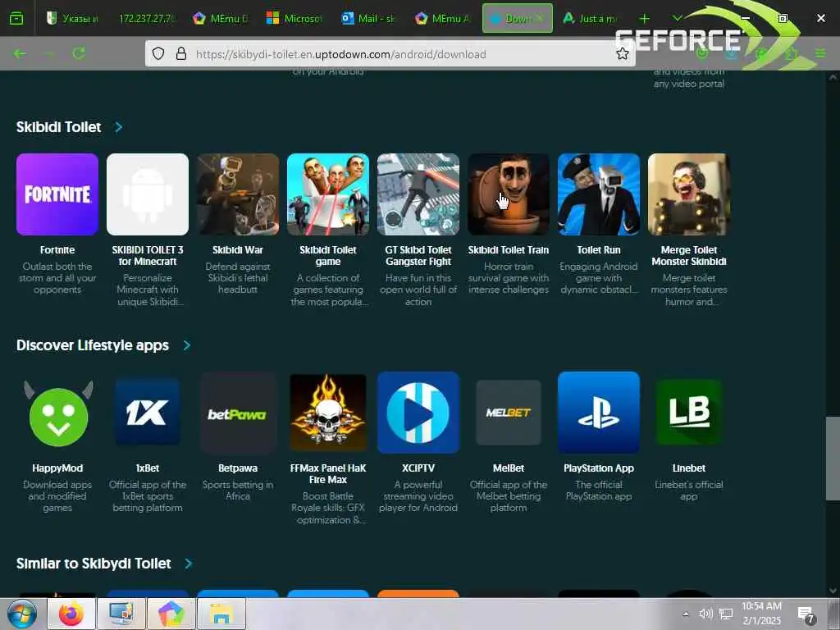Open the tracking protection shield icon
Viewport: 840px width, 630px height.
click(x=158, y=53)
